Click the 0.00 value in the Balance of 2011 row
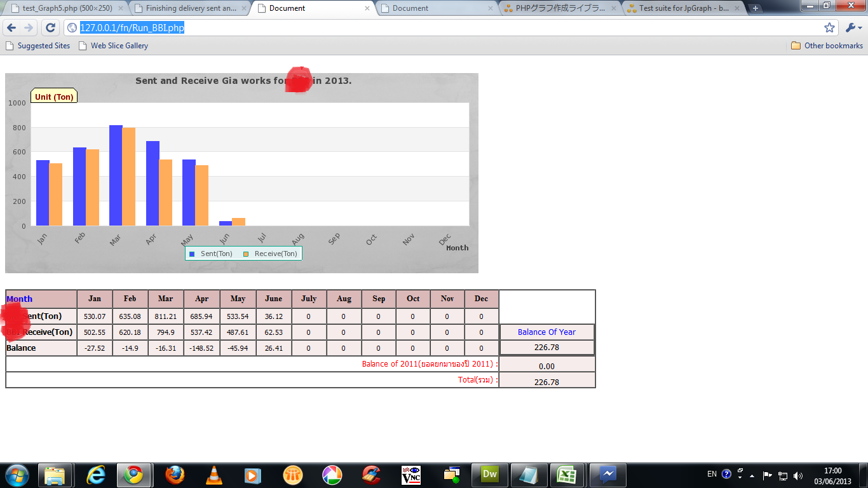The width and height of the screenshot is (868, 488). 546,366
